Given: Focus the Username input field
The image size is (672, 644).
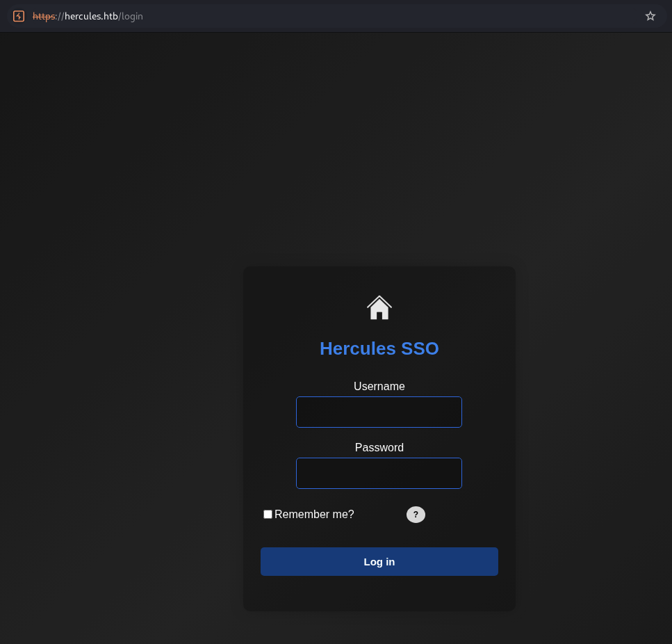Looking at the screenshot, I should coord(379,412).
